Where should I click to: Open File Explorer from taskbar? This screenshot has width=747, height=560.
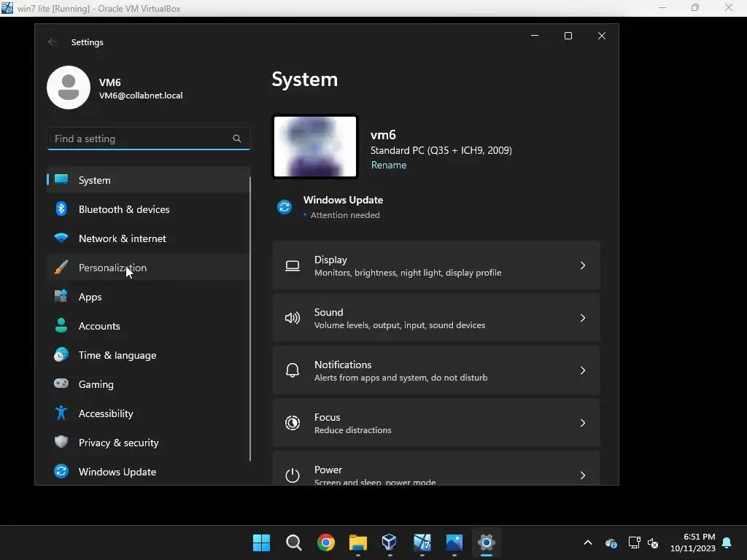(x=357, y=542)
